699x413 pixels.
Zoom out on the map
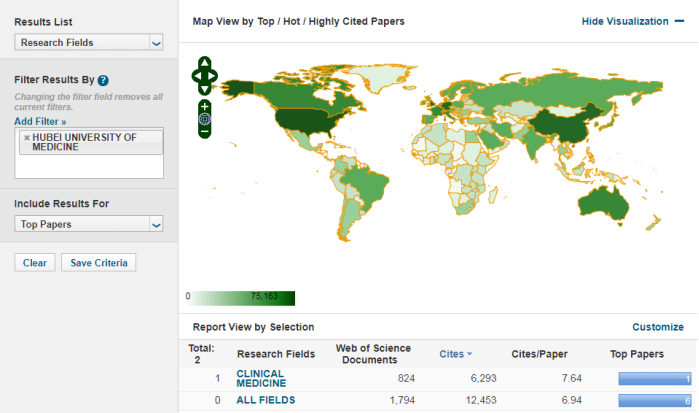(204, 131)
